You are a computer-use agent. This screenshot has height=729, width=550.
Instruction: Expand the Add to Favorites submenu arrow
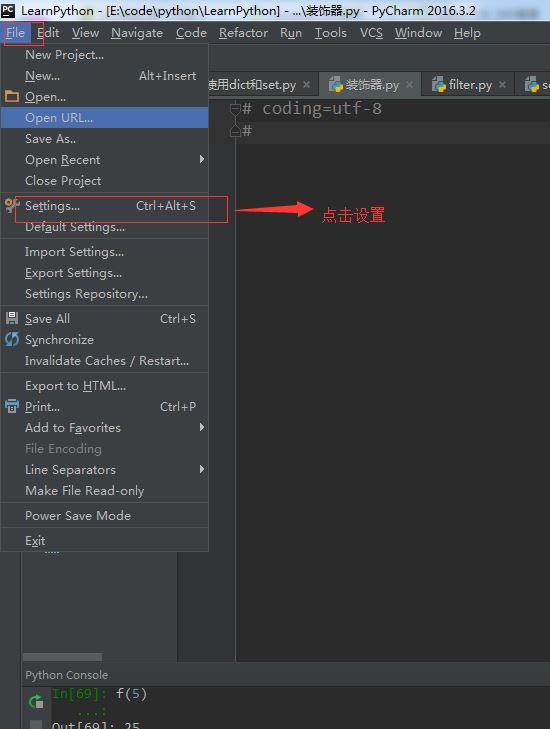coord(202,427)
